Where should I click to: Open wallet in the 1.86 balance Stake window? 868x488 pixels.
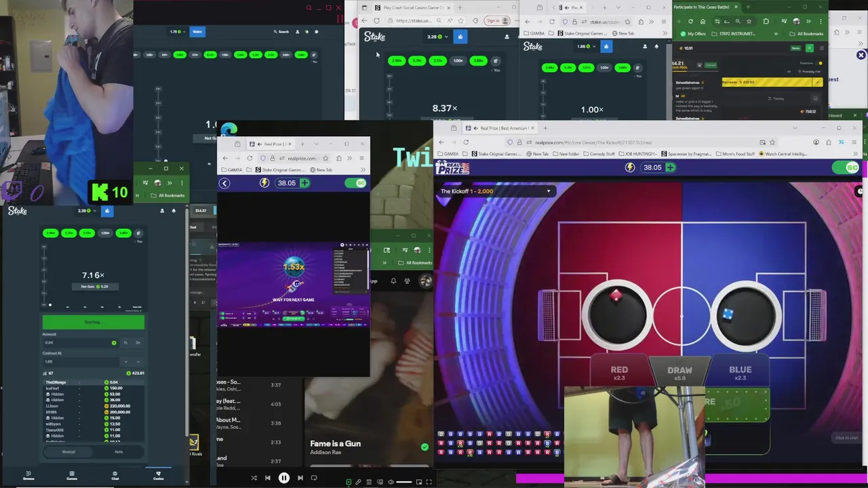pos(606,47)
